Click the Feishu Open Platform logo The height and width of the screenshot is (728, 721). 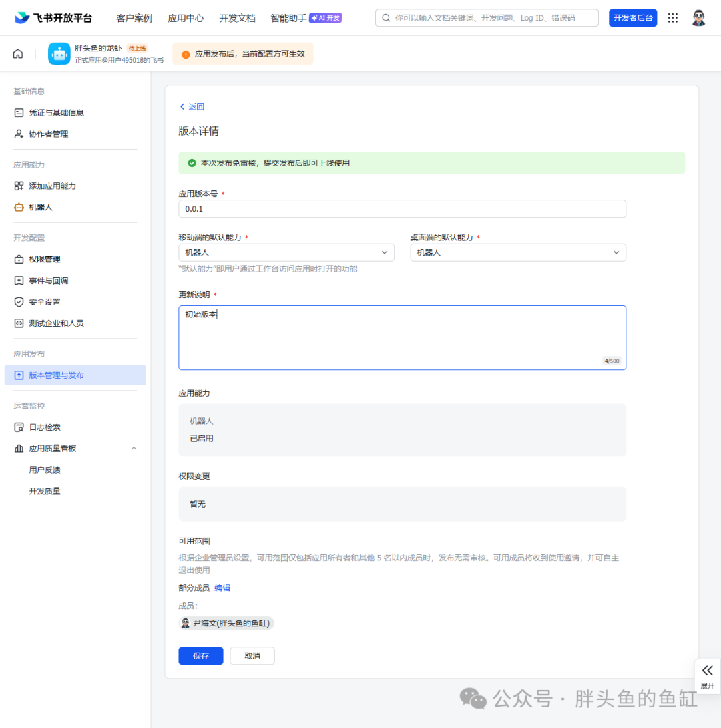coord(53,18)
